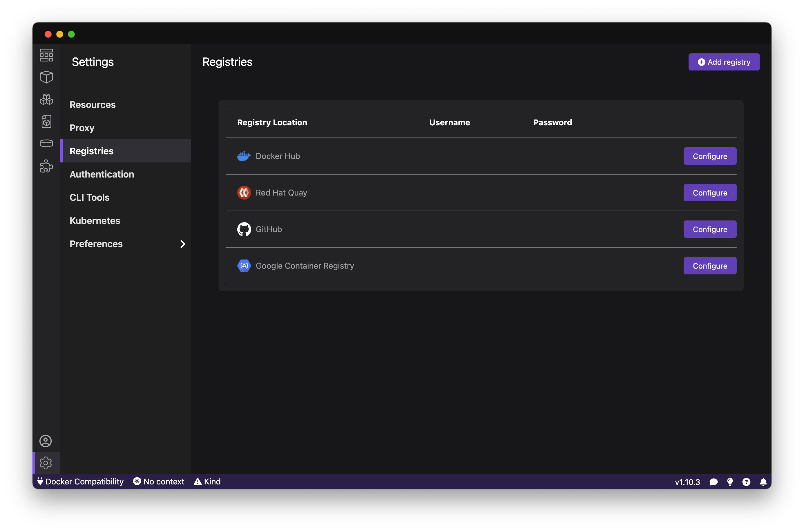Click Docker Compatibility in status bar
The width and height of the screenshot is (804, 532).
80,482
